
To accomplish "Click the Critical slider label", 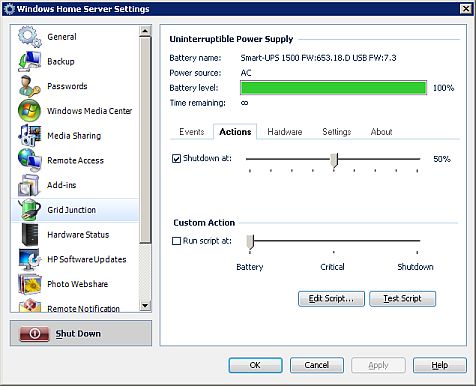I will [332, 267].
